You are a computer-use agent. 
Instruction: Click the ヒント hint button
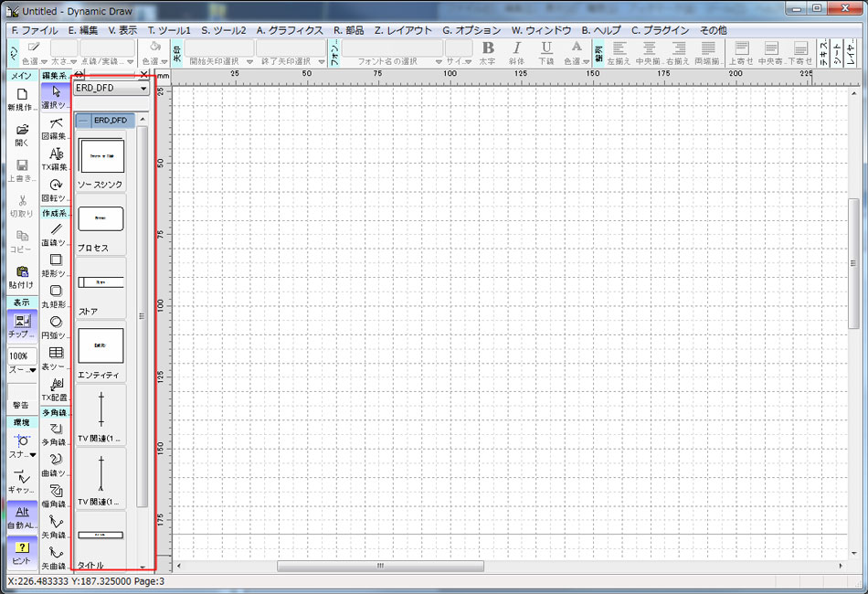click(22, 553)
